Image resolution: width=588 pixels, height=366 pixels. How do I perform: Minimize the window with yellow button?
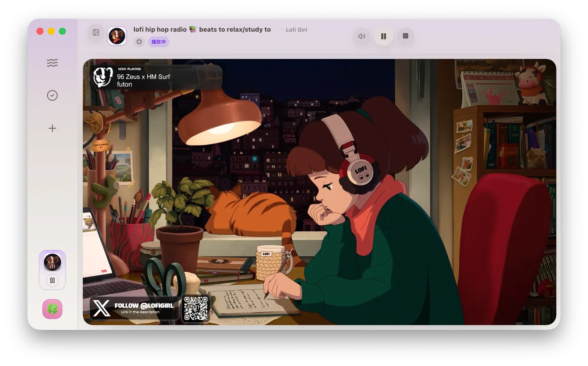point(51,31)
